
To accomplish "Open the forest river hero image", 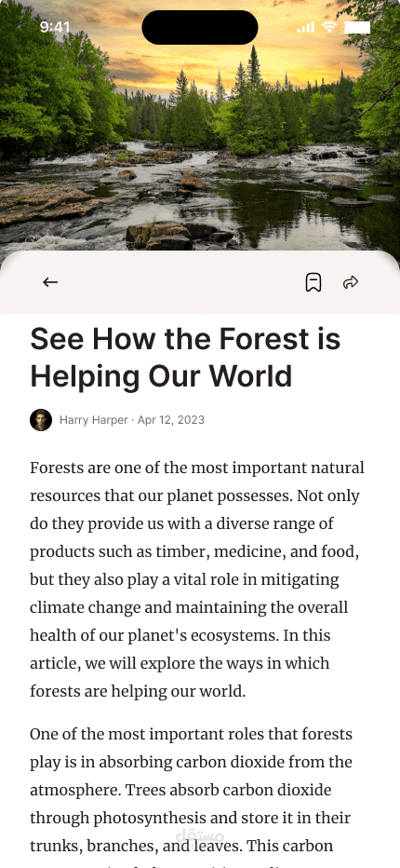I will pos(200,127).
